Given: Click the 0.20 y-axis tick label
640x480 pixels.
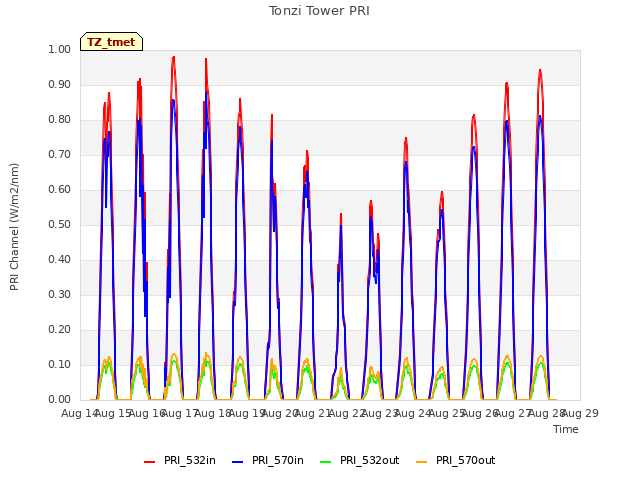Looking at the screenshot, I should 60,329.
